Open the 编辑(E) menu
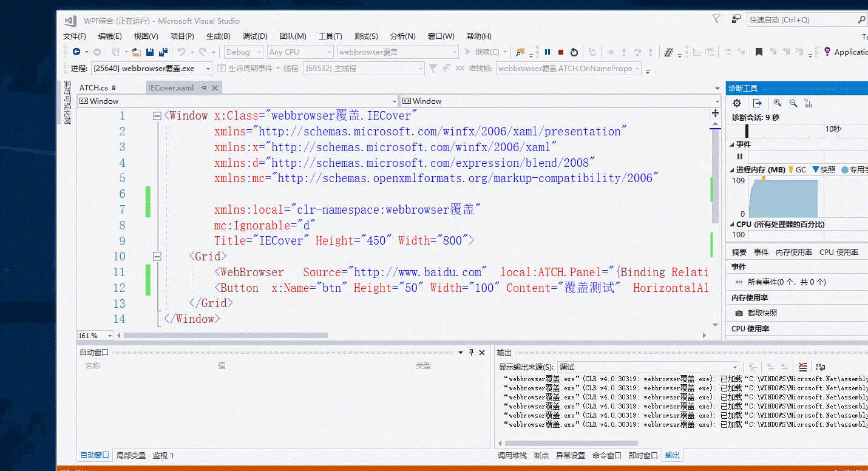The width and height of the screenshot is (868, 471). click(x=110, y=36)
